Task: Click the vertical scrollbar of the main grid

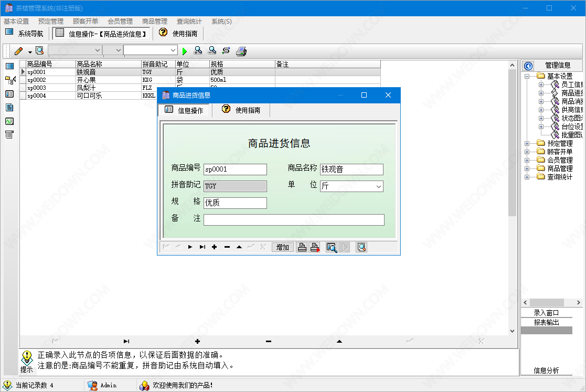Action: pyautogui.click(x=513, y=198)
